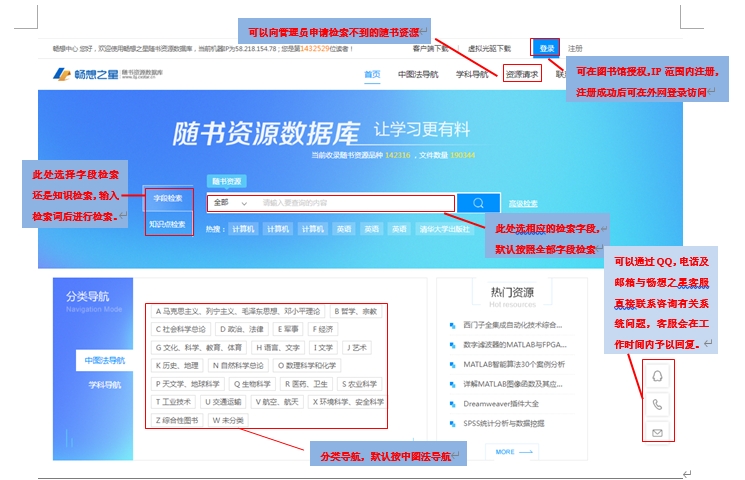Click the MORE link under 热门资源
The image size is (745, 480).
point(514,452)
